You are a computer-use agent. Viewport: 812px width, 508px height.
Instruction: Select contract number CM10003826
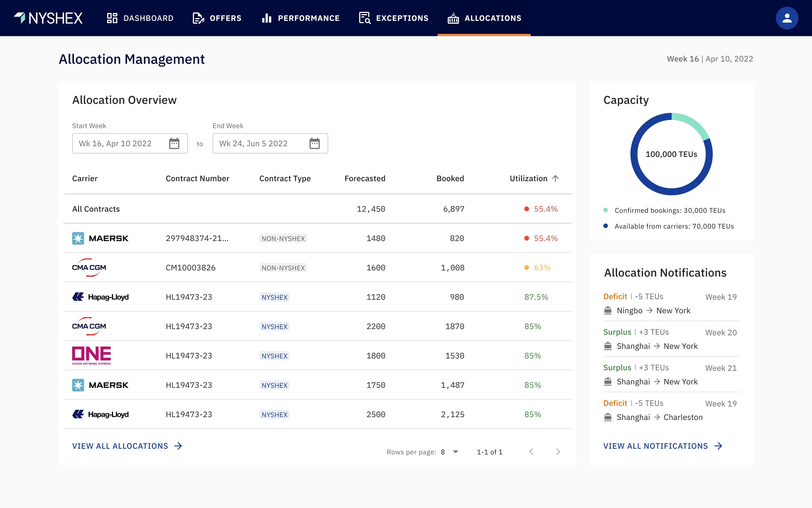click(x=191, y=268)
